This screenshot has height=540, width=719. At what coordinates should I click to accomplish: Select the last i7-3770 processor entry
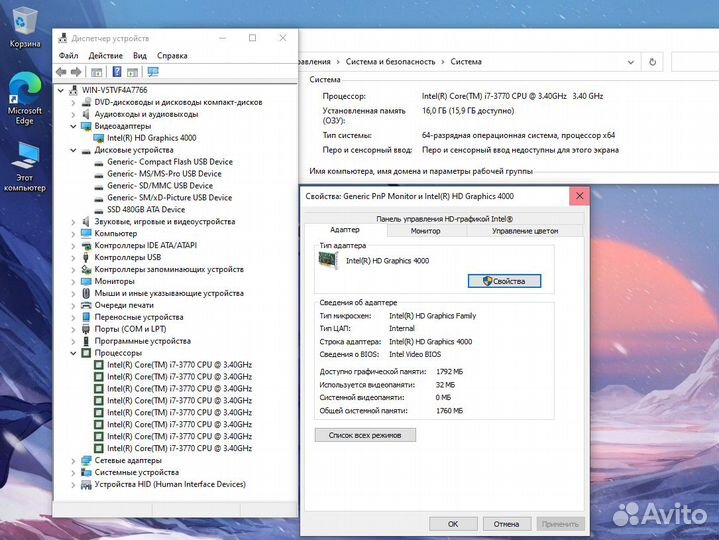pos(179,448)
